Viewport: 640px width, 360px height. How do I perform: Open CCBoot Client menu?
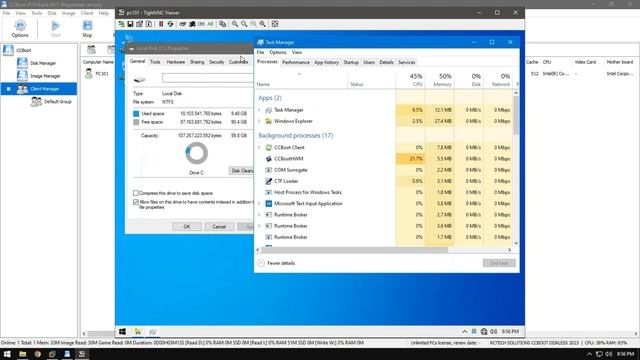[87, 13]
